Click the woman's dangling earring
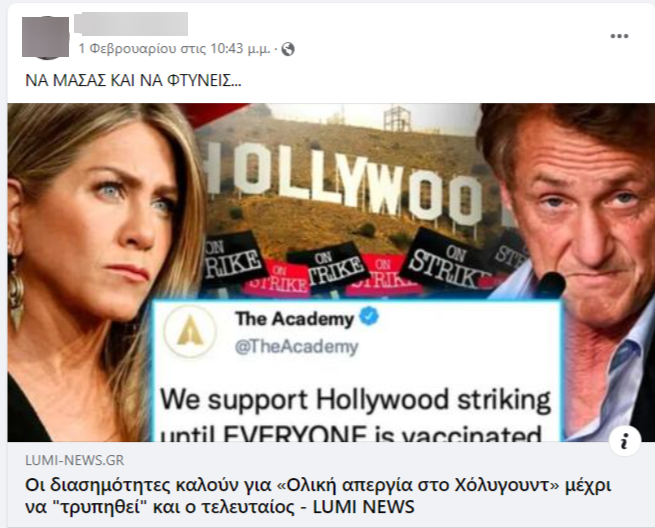The width and height of the screenshot is (655, 528). 15,292
